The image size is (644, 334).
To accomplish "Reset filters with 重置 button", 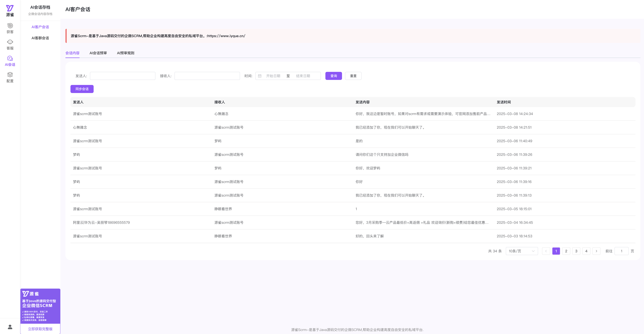I will click(x=353, y=76).
